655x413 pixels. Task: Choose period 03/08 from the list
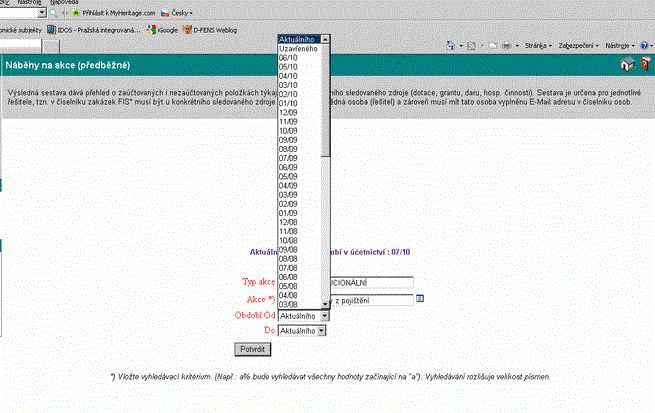[x=300, y=304]
